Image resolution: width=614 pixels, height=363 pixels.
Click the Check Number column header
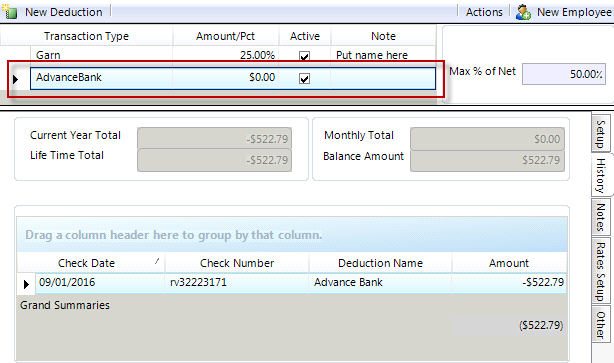click(x=237, y=263)
